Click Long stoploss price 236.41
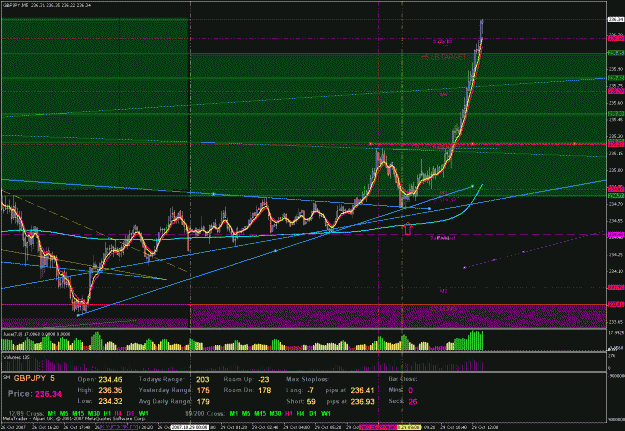 coord(362,390)
